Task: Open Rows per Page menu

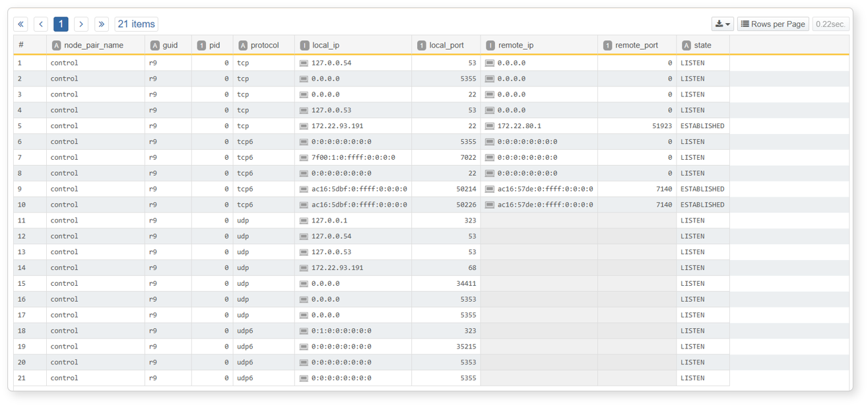Action: pyautogui.click(x=773, y=24)
